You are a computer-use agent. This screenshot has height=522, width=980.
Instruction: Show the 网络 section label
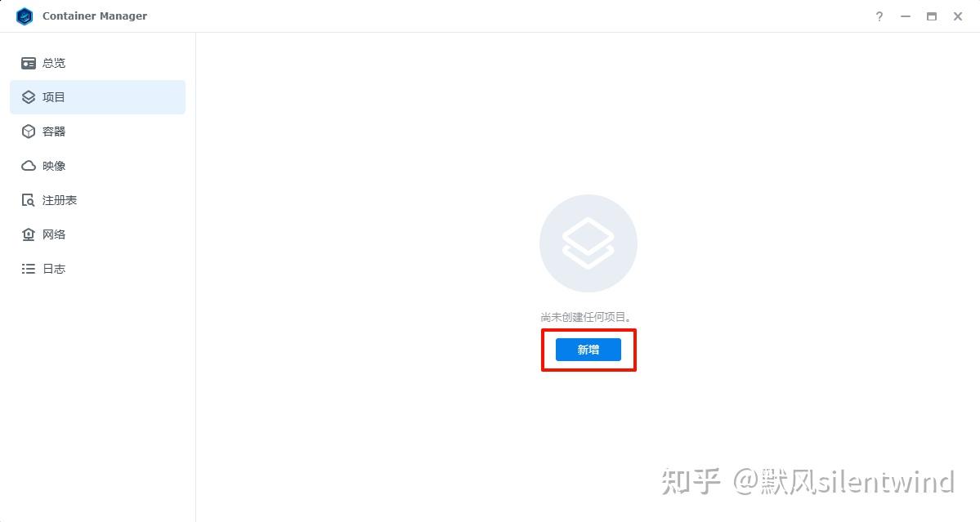coord(54,234)
